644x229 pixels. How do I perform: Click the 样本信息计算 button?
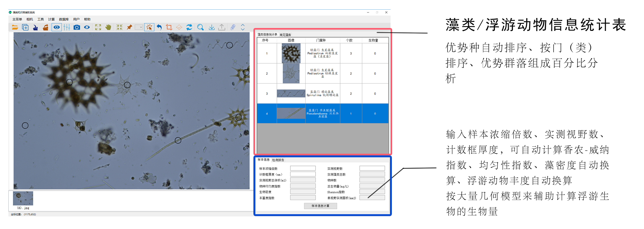[320, 206]
